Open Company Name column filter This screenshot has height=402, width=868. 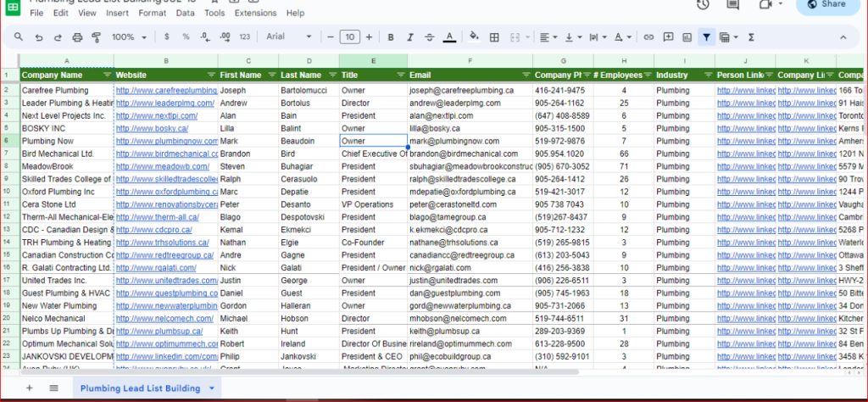[x=107, y=75]
